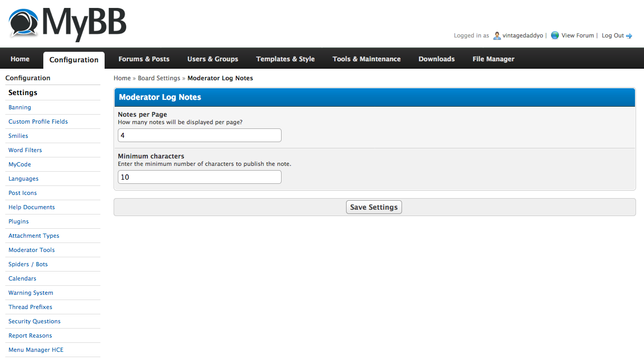Open Smilies in the sidebar
644x364 pixels.
18,136
